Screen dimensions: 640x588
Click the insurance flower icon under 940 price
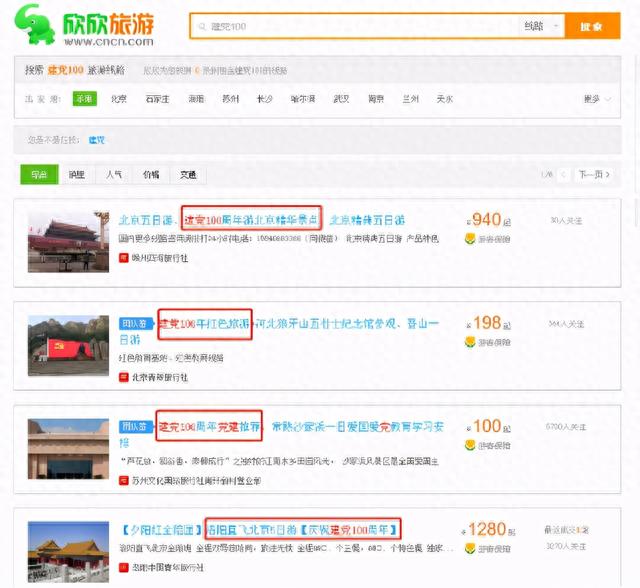click(470, 239)
